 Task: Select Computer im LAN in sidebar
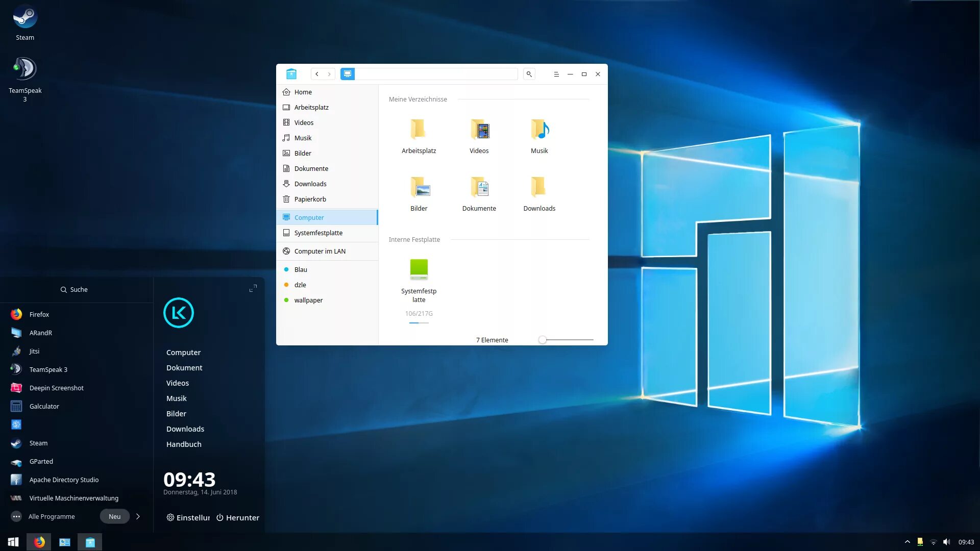320,251
